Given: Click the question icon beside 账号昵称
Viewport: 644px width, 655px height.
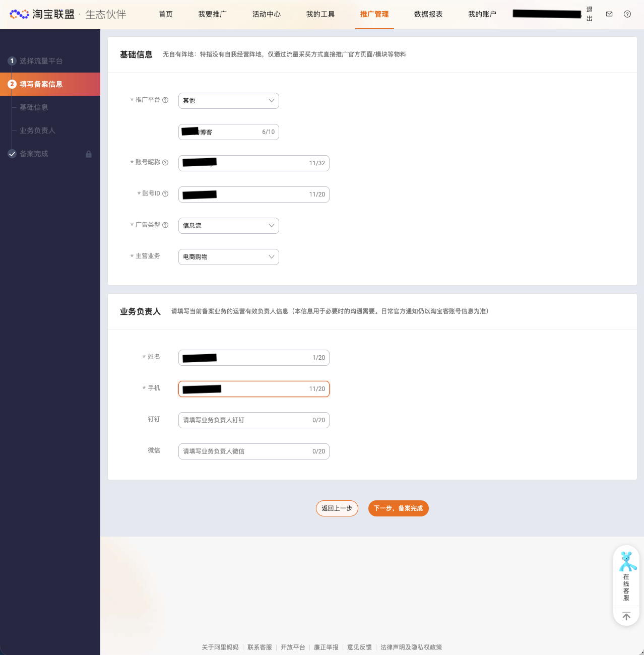Looking at the screenshot, I should 166,162.
